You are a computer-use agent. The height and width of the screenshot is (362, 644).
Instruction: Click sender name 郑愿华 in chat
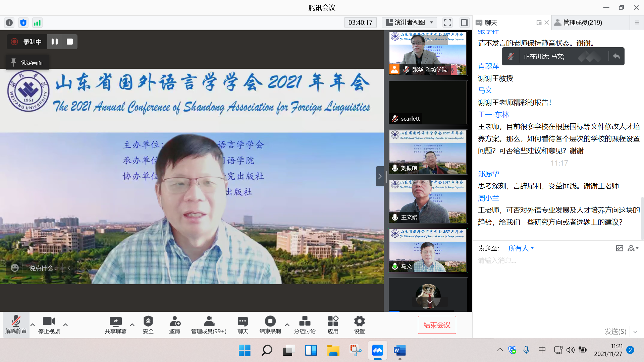point(488,174)
